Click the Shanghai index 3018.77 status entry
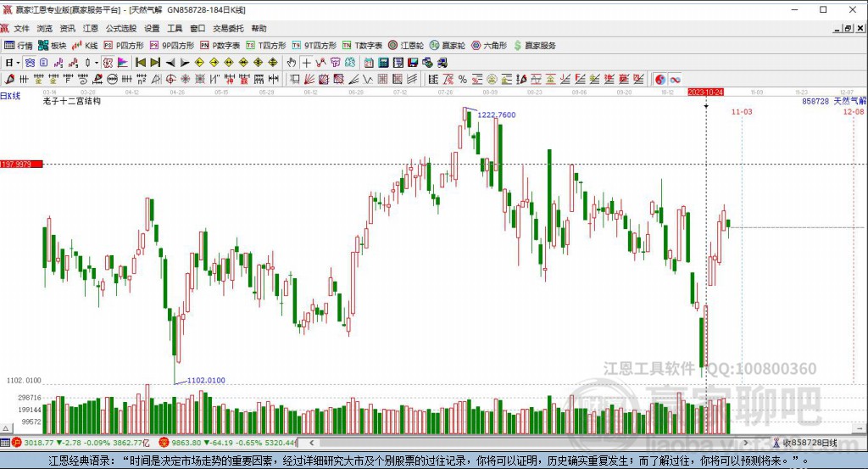This screenshot has height=469, width=868. coord(81,443)
